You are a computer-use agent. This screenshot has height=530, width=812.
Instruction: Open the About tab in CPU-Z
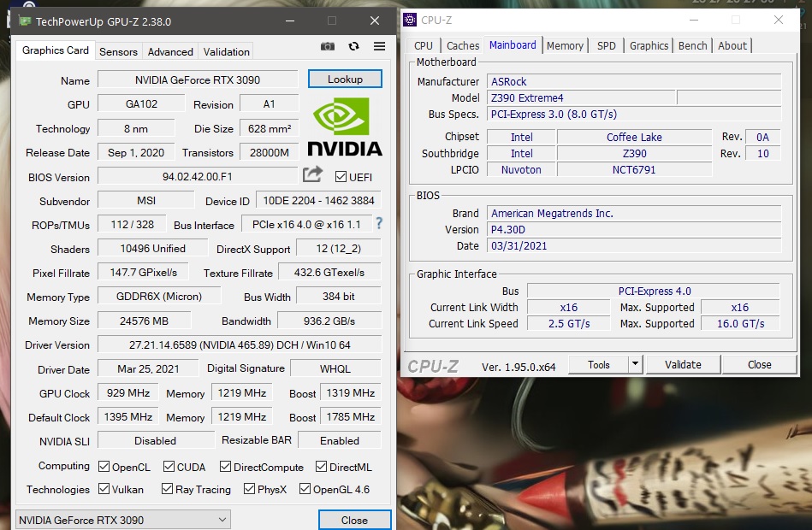pos(732,45)
